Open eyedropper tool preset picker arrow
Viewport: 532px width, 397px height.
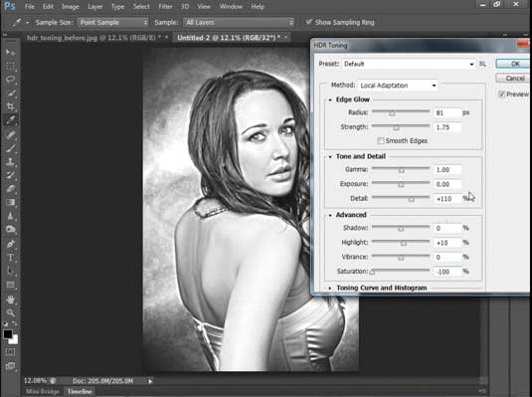tap(28, 23)
